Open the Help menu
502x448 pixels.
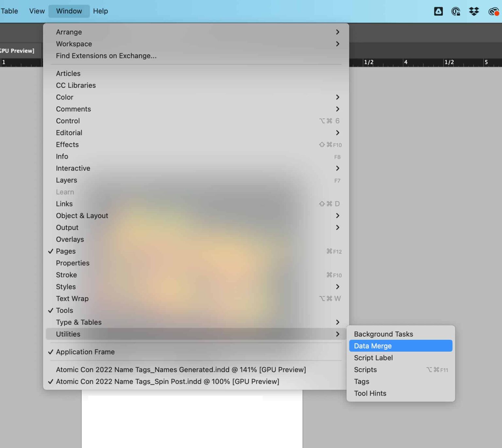100,11
